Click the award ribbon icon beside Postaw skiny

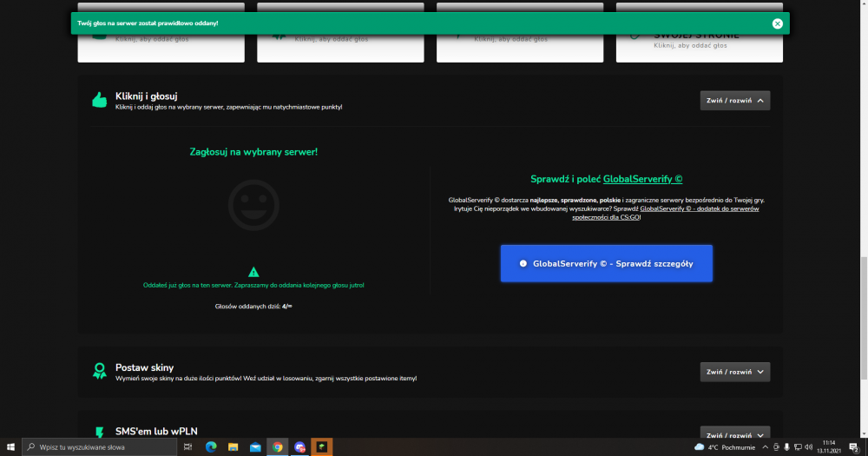coord(100,371)
